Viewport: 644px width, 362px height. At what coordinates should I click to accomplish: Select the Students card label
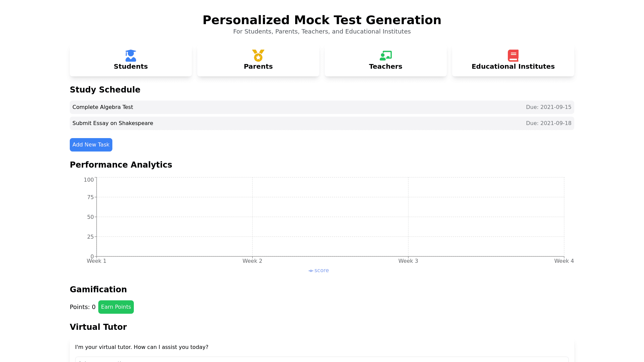click(x=131, y=66)
